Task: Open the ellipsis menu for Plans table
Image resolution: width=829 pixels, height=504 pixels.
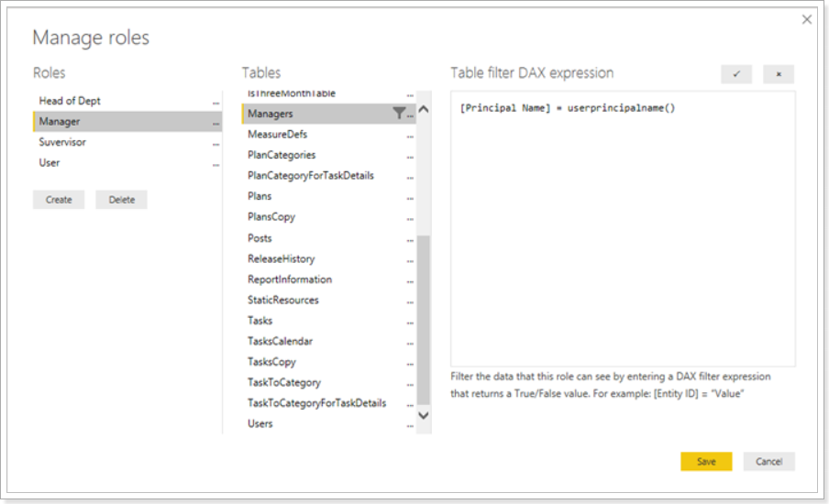Action: (x=410, y=199)
